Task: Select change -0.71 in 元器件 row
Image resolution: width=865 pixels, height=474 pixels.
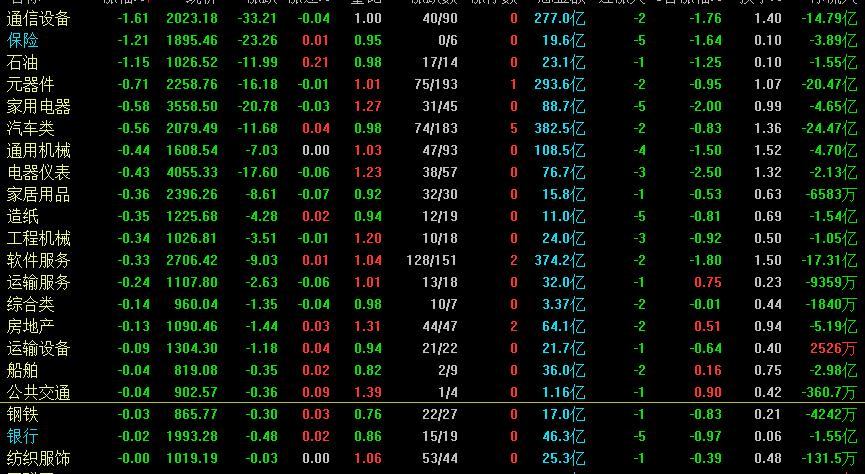Action: pyautogui.click(x=134, y=84)
